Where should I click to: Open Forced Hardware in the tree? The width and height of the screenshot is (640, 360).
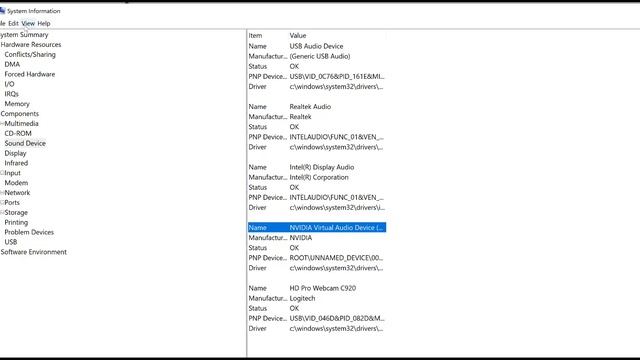tap(29, 74)
